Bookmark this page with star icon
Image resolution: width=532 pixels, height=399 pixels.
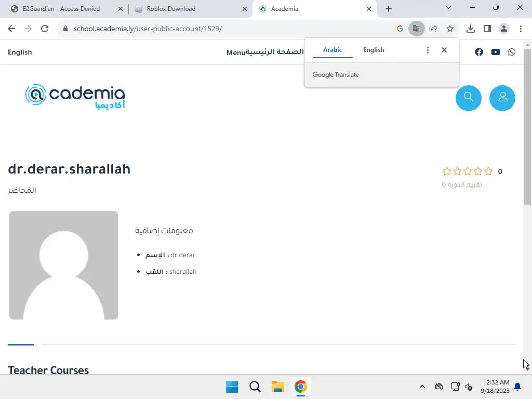coord(450,29)
